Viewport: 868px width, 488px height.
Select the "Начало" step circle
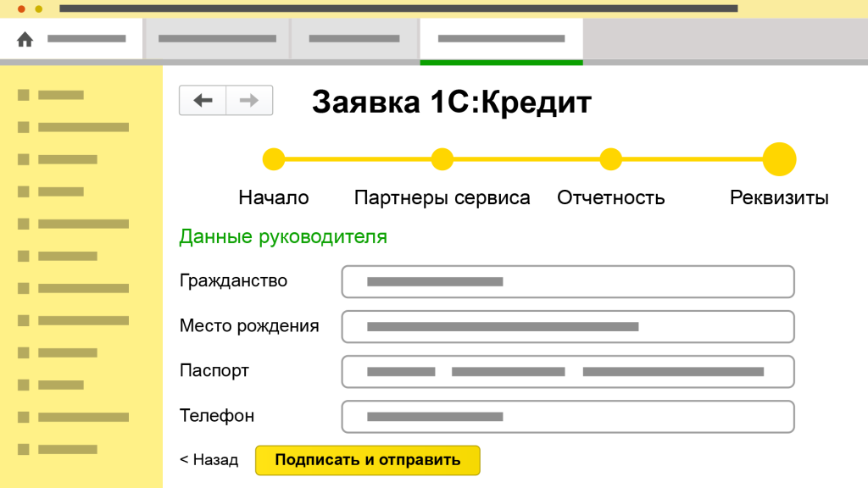pos(274,159)
